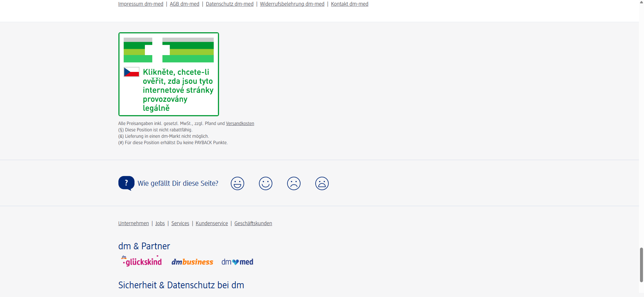
Task: Open the dm business partner logo
Action: 192,262
